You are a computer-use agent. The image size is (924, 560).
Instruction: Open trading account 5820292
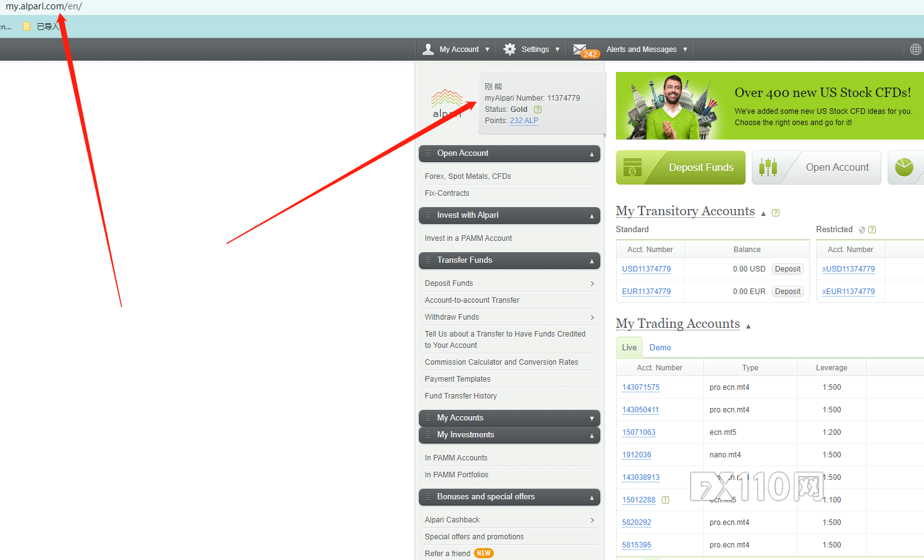point(636,522)
